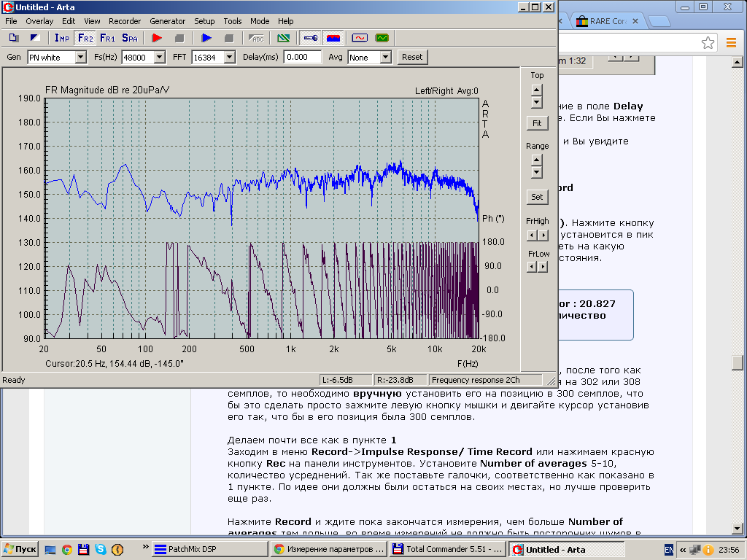Toggle FR1 single-channel frequency response mode
Viewport: 747px width, 560px height.
click(x=107, y=37)
